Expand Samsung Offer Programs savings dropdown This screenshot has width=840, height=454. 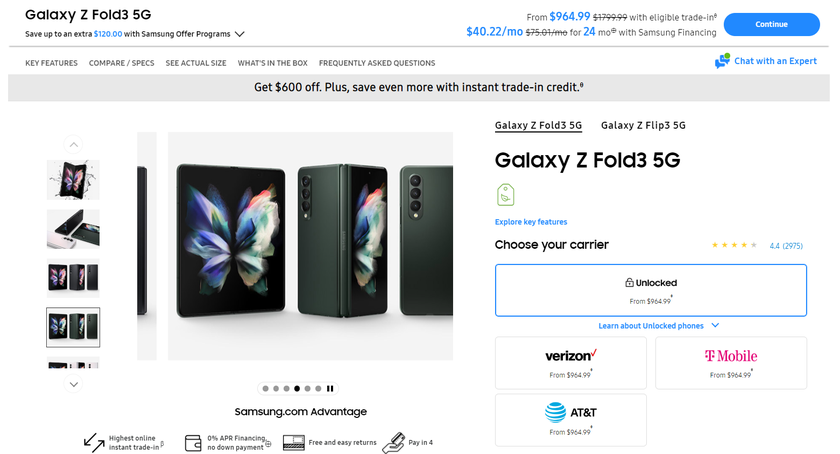239,34
